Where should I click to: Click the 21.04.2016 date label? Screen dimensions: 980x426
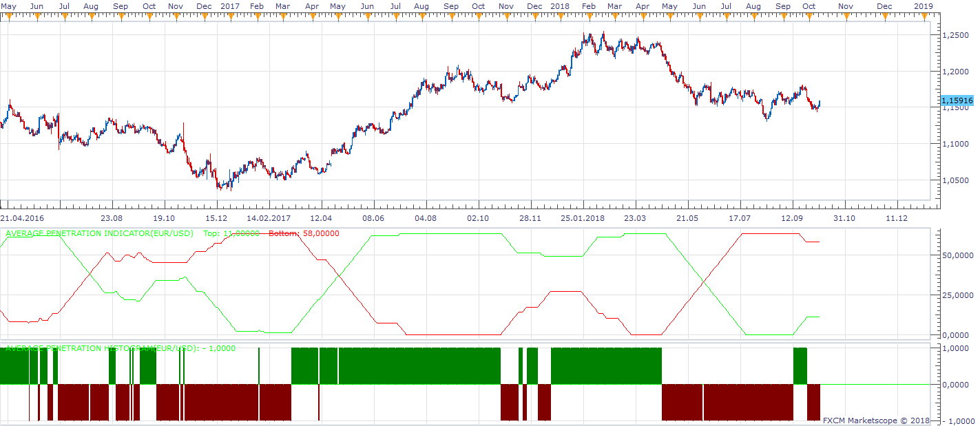tap(23, 218)
